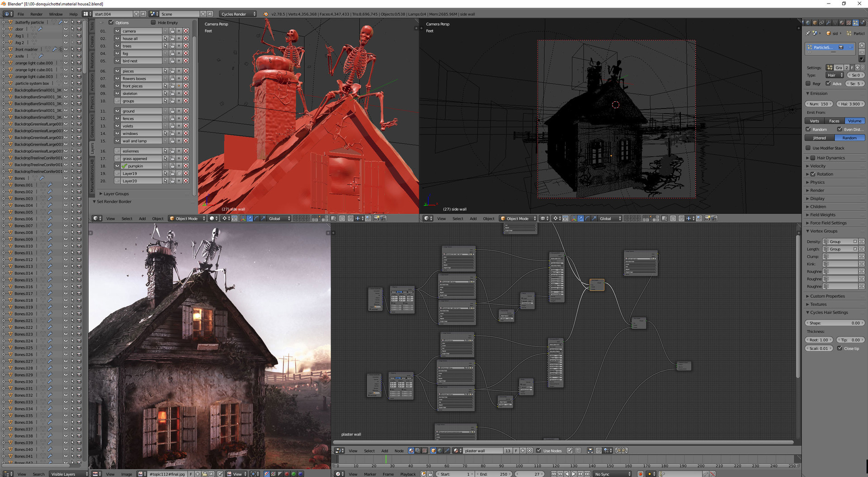The image size is (868, 477).
Task: Open the Cycles Render engine dropdown
Action: [238, 14]
